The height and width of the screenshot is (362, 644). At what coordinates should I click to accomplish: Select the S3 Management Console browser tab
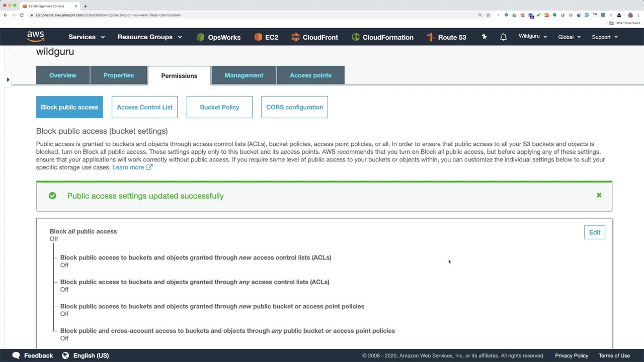[50, 6]
